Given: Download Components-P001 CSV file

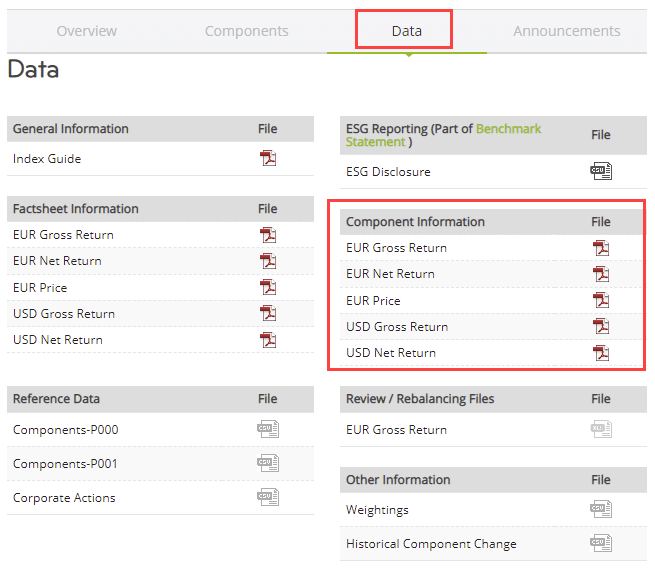Looking at the screenshot, I should pos(267,463).
